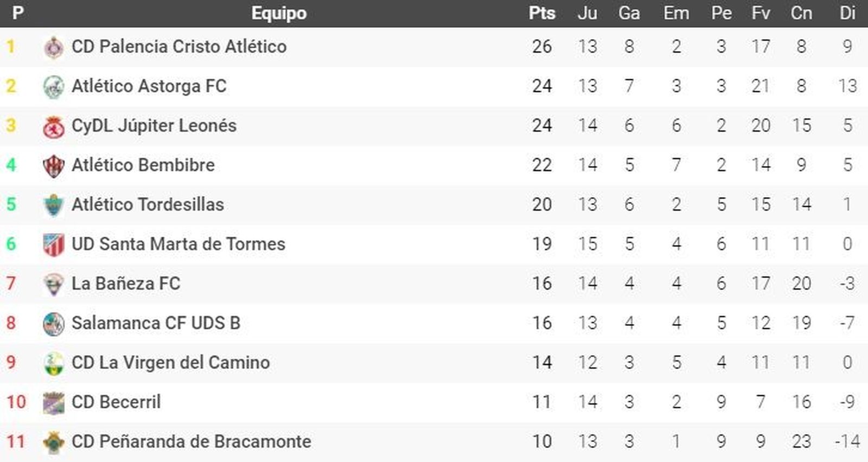Open the Atlético Tordesillas team link
The image size is (868, 462).
[x=148, y=205]
